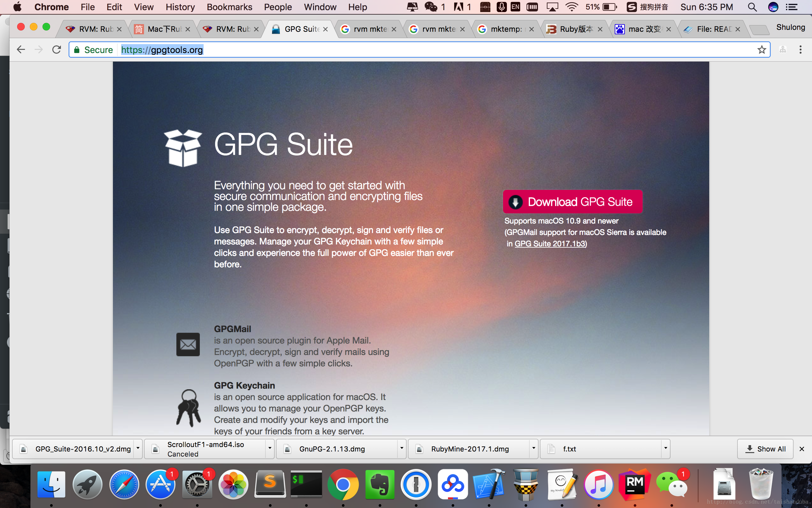Open Notification Center list icon
The image size is (812, 508).
coord(792,7)
